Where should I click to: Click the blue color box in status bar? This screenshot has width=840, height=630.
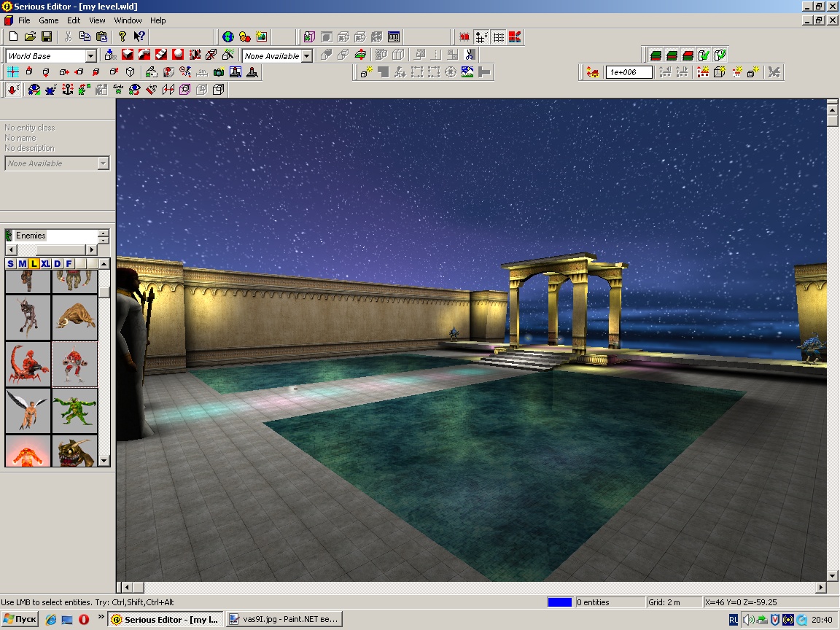pos(560,602)
